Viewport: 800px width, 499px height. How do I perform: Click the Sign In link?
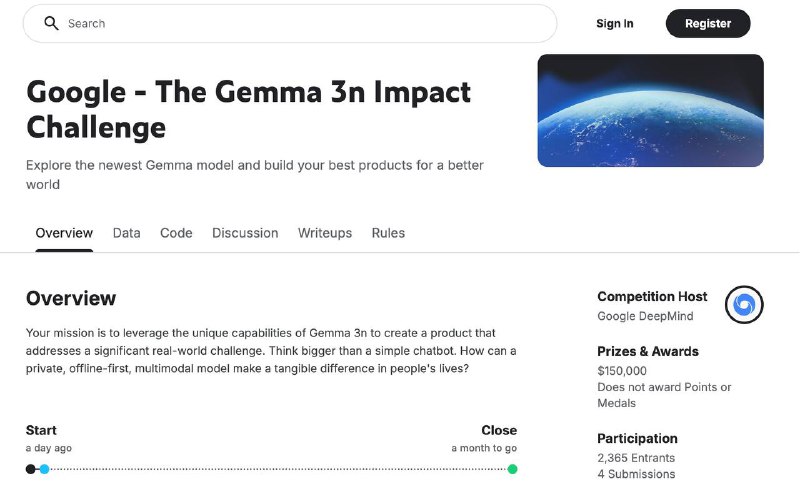[x=615, y=23]
